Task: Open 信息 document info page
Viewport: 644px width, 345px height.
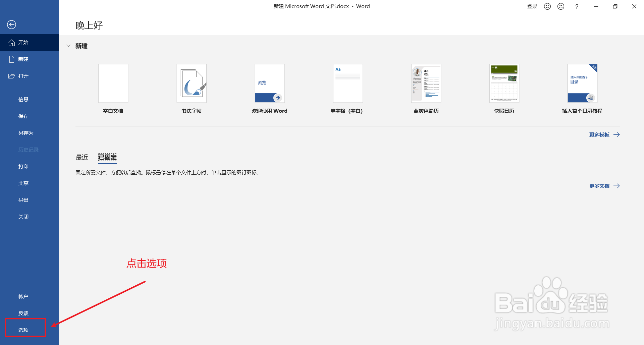Action: (29, 100)
